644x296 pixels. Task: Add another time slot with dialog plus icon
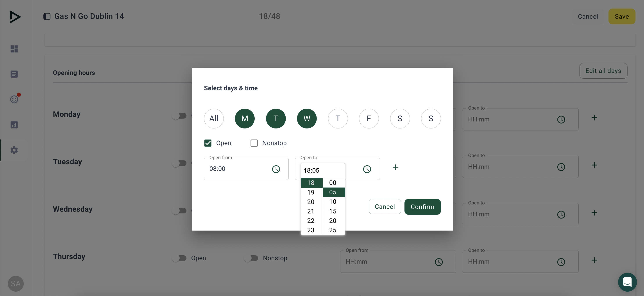tap(395, 167)
